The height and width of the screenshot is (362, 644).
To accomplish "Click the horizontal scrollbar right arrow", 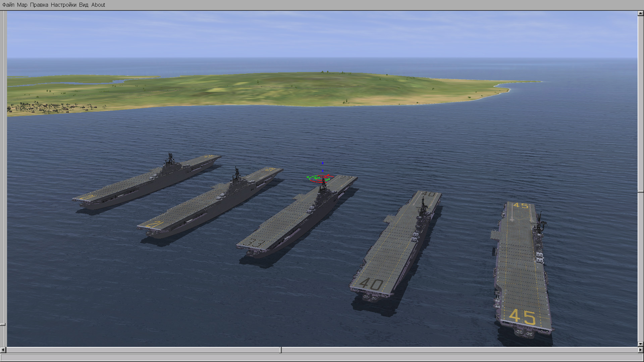I will pyautogui.click(x=640, y=350).
